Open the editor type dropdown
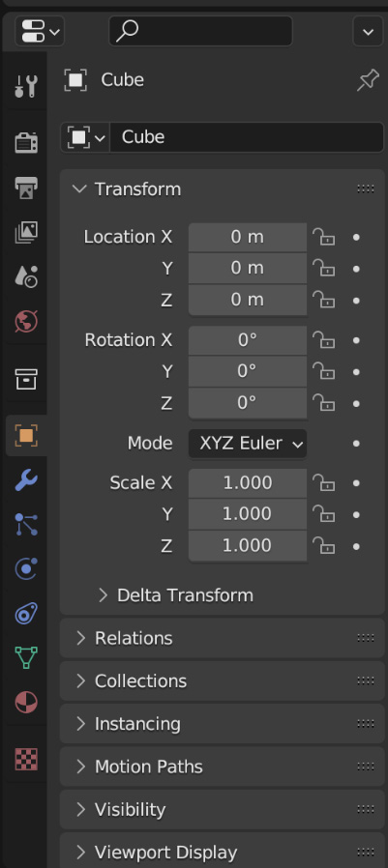Screen dimensions: 388x868 point(40,31)
